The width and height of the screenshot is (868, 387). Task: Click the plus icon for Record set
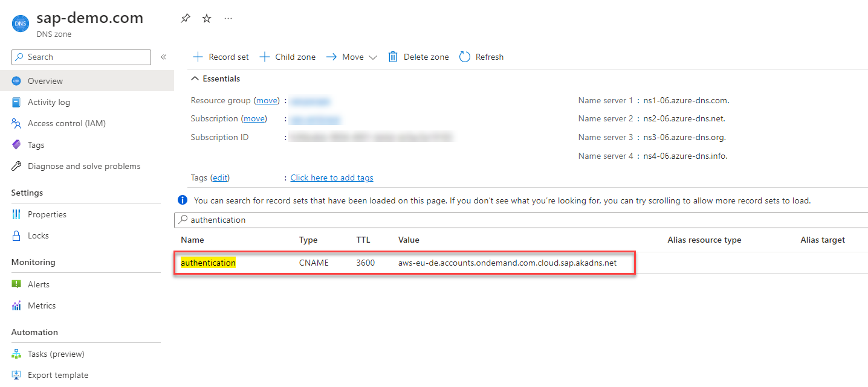tap(198, 57)
